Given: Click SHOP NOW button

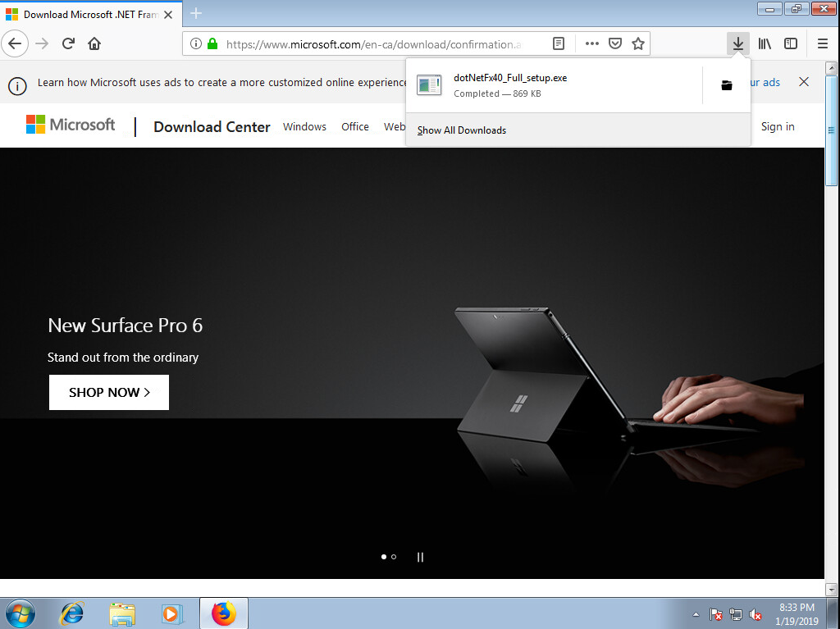Looking at the screenshot, I should click(109, 392).
